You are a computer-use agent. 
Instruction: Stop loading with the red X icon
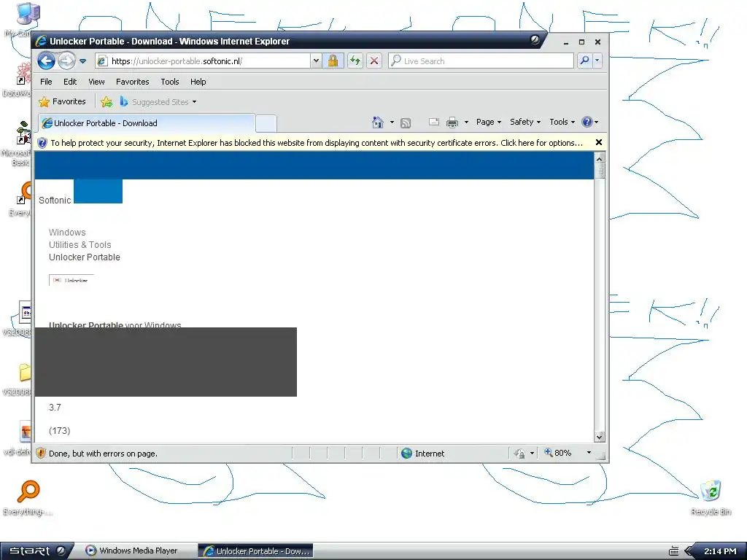point(374,61)
